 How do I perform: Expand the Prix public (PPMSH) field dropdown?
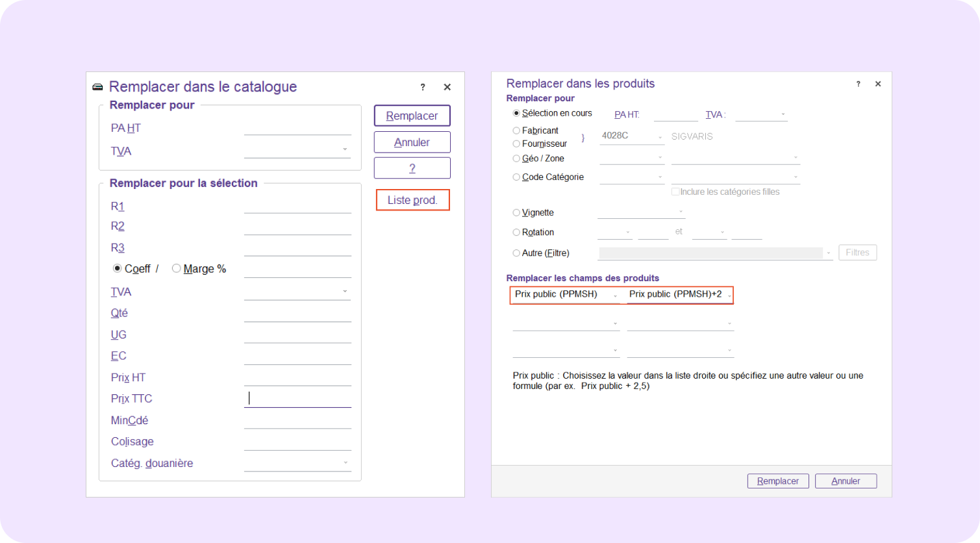(615, 296)
